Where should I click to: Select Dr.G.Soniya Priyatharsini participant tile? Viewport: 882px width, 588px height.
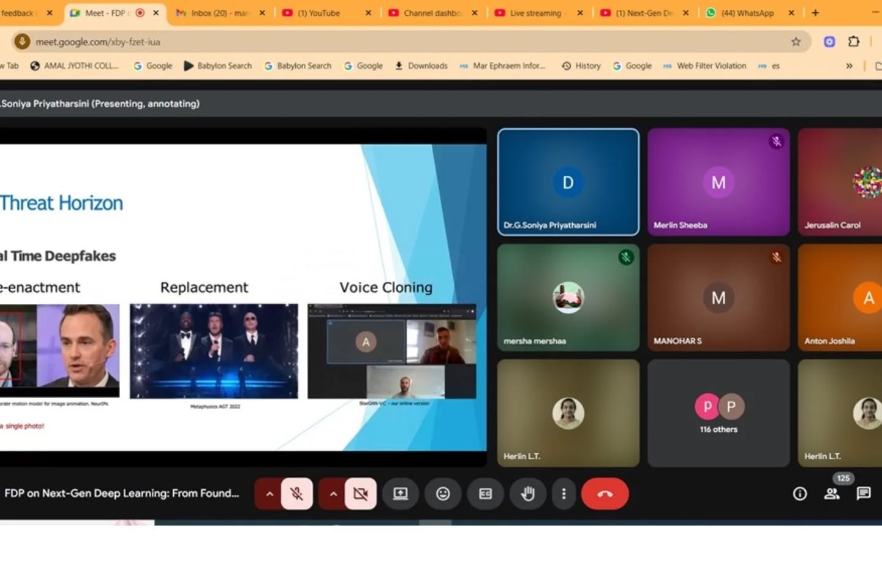[568, 182]
